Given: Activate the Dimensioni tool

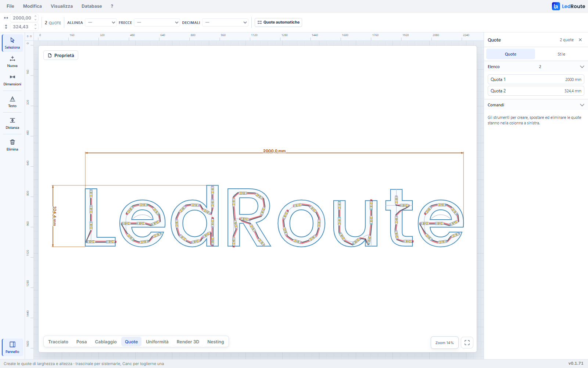Looking at the screenshot, I should tap(12, 80).
